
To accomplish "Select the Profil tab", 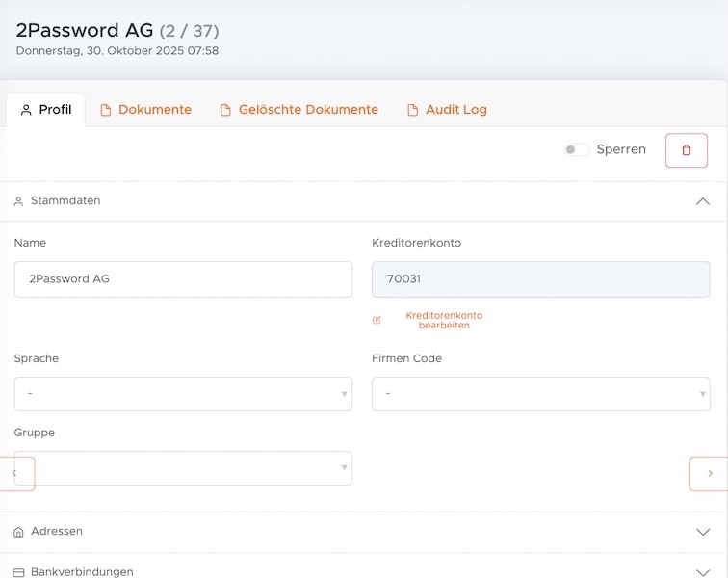I will click(46, 110).
